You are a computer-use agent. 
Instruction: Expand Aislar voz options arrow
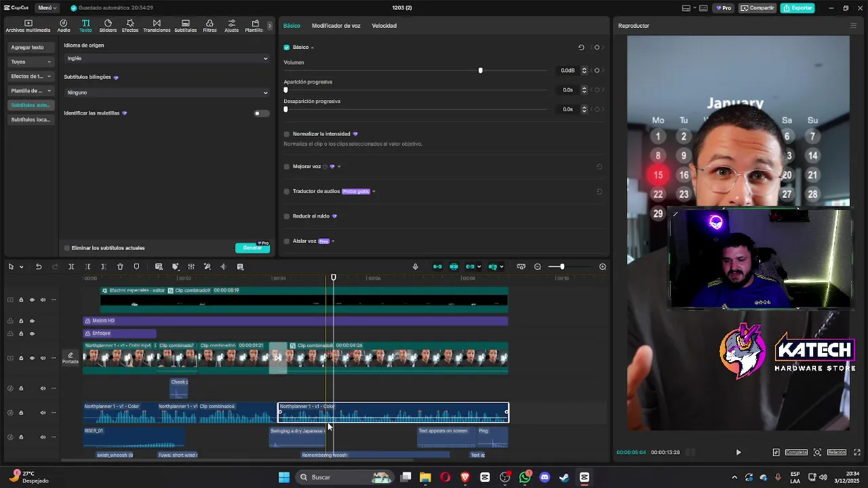click(x=333, y=241)
